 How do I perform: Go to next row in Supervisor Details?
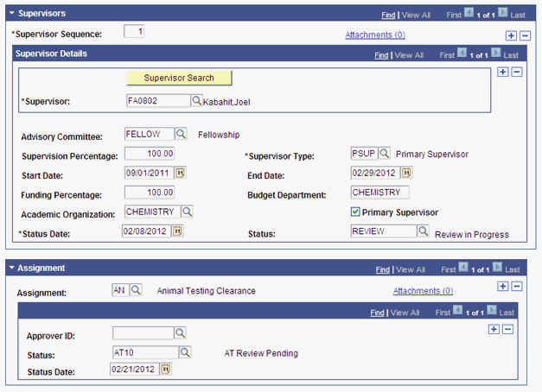click(496, 54)
